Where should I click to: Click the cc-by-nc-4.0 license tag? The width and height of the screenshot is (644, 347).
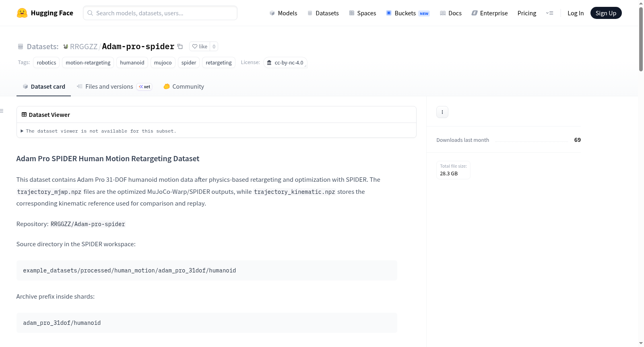[x=285, y=62]
